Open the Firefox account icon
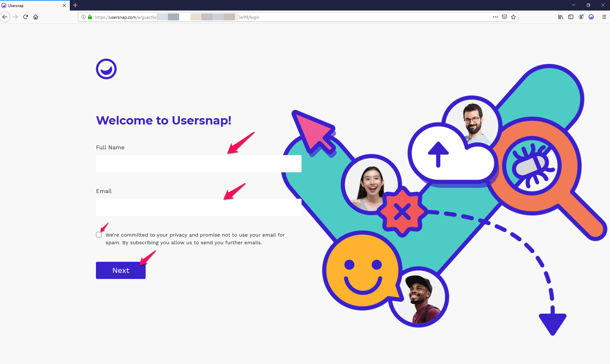The width and height of the screenshot is (610, 364). 581,17
